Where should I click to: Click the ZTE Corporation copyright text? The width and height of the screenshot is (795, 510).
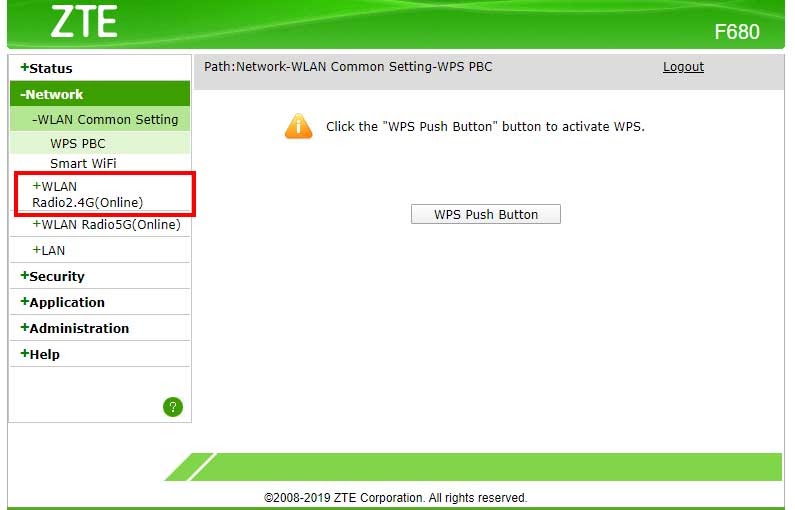(395, 497)
